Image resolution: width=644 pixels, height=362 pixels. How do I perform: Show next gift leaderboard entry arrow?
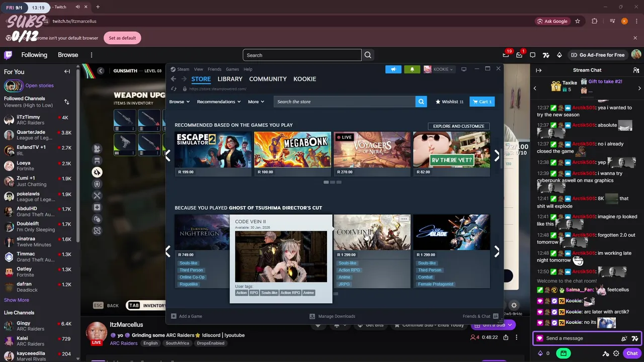click(x=639, y=88)
